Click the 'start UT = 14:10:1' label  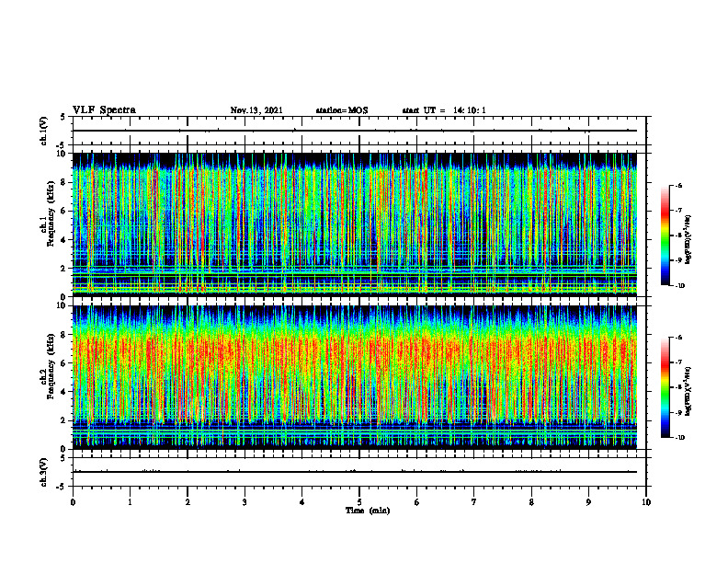tap(444, 110)
